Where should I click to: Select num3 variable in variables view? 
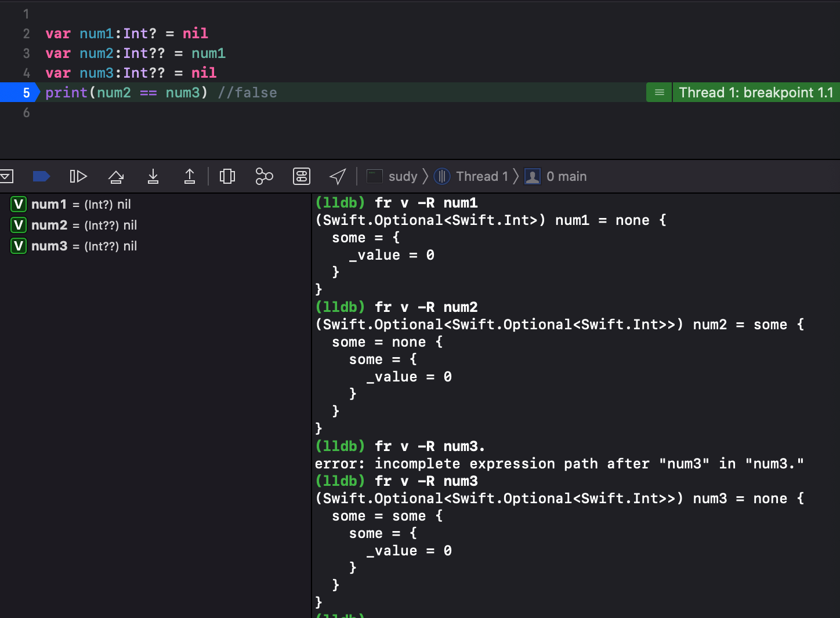pyautogui.click(x=49, y=246)
